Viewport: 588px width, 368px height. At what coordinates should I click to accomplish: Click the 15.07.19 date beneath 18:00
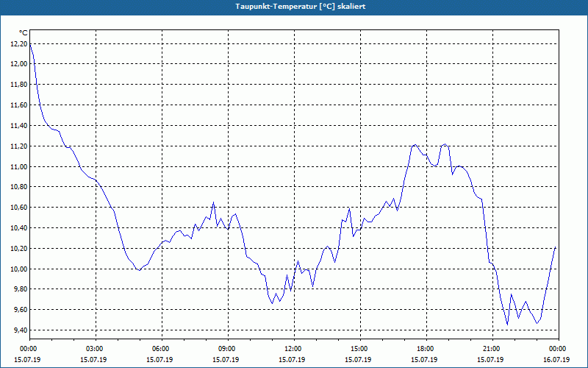click(425, 359)
